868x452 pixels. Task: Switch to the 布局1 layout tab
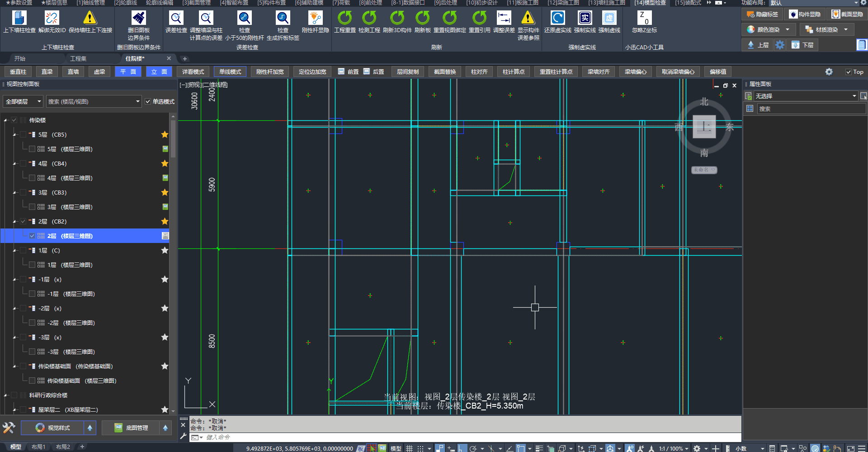tap(38, 447)
